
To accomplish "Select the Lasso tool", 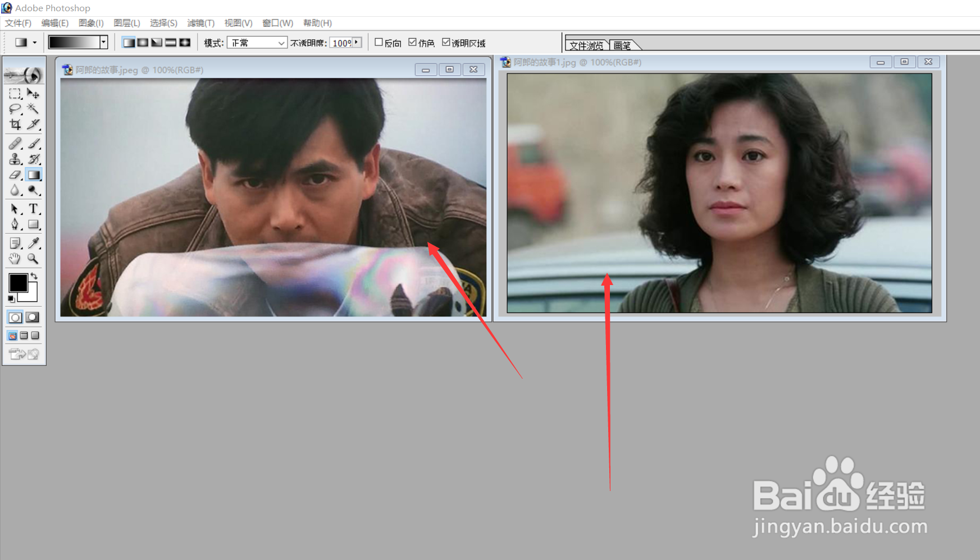I will (x=15, y=109).
